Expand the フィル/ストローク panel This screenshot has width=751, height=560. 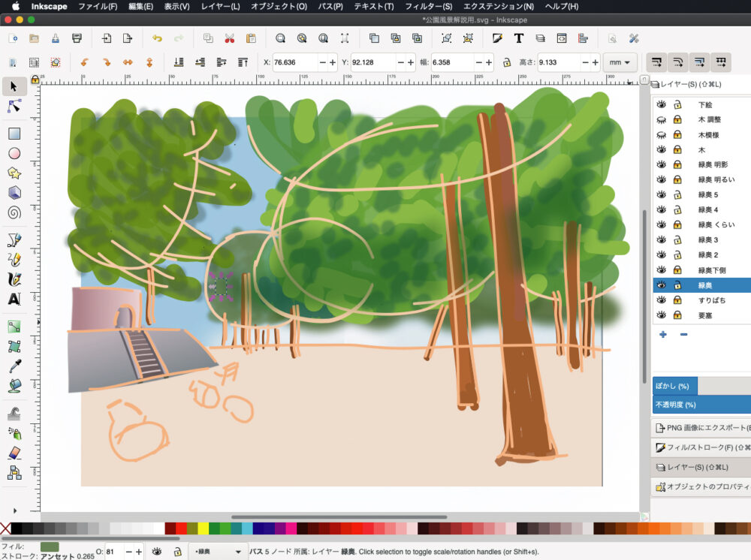tap(701, 447)
